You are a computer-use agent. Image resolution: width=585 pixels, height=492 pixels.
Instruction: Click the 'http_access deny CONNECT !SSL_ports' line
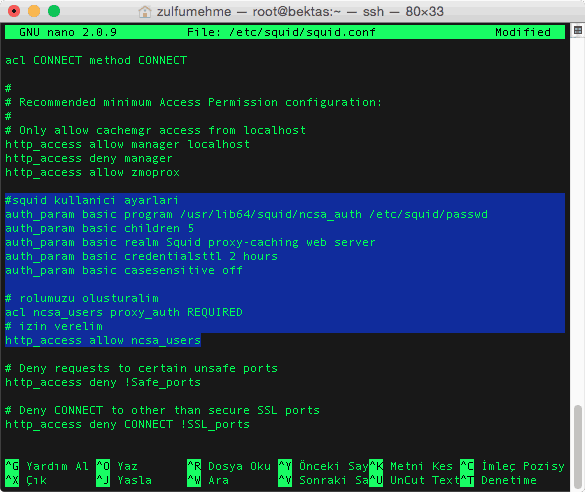click(128, 424)
